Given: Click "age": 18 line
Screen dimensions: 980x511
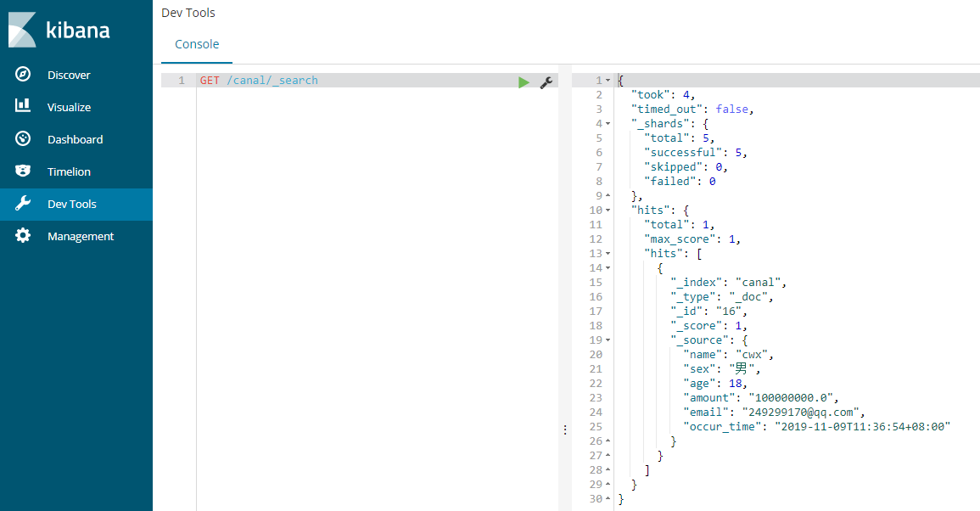Looking at the screenshot, I should point(715,384).
